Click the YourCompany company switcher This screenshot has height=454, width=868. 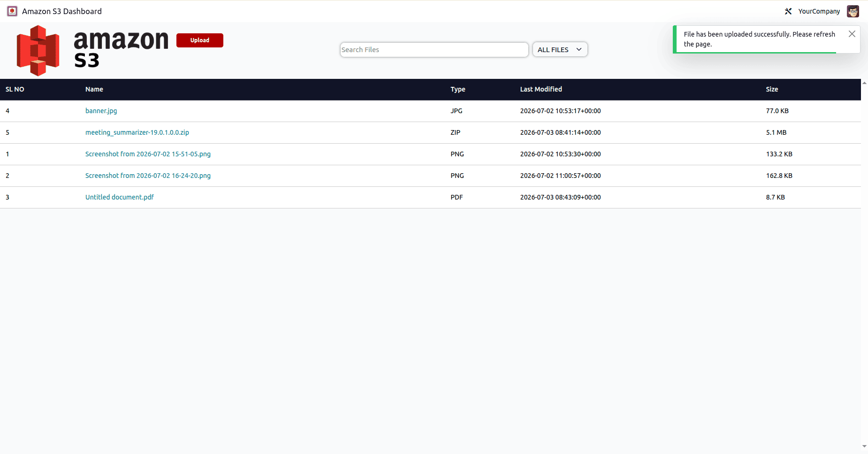(x=819, y=11)
